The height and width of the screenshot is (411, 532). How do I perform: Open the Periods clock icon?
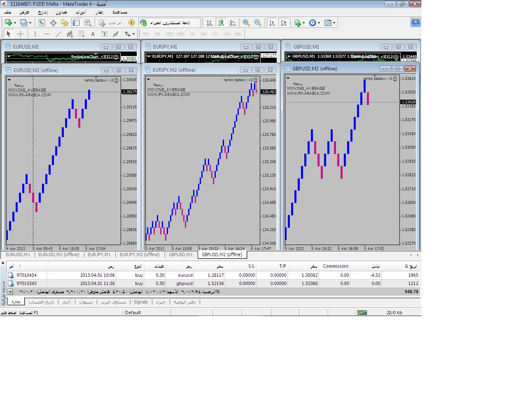[313, 23]
